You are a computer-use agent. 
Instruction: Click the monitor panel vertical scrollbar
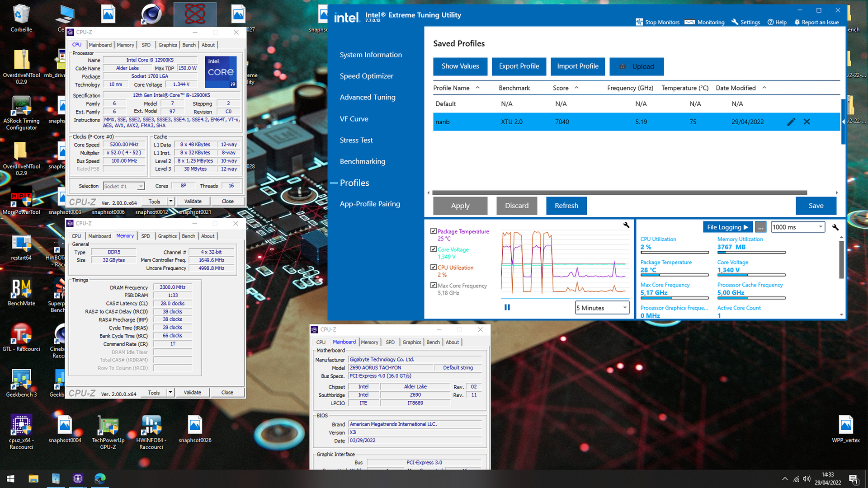click(x=841, y=260)
